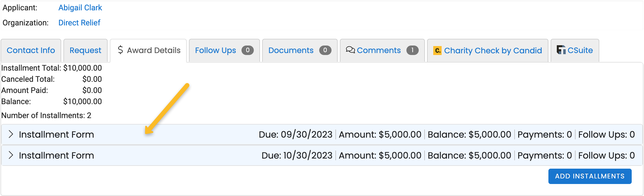Switch to the Request tab
This screenshot has width=644, height=196.
(86, 50)
